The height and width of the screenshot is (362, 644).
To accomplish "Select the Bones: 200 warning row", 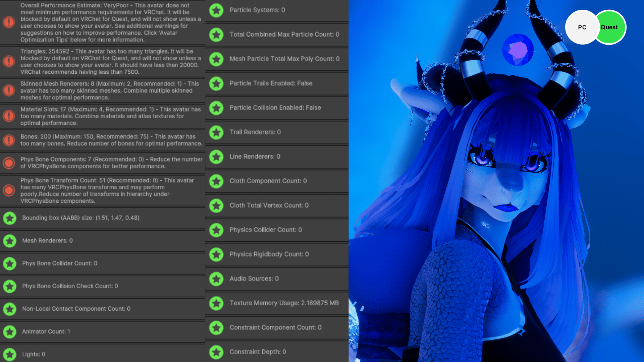I will point(103,140).
